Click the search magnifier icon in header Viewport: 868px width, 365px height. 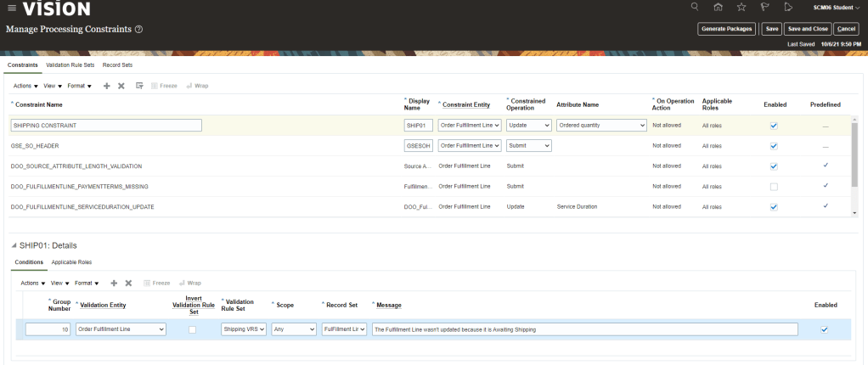coord(695,7)
